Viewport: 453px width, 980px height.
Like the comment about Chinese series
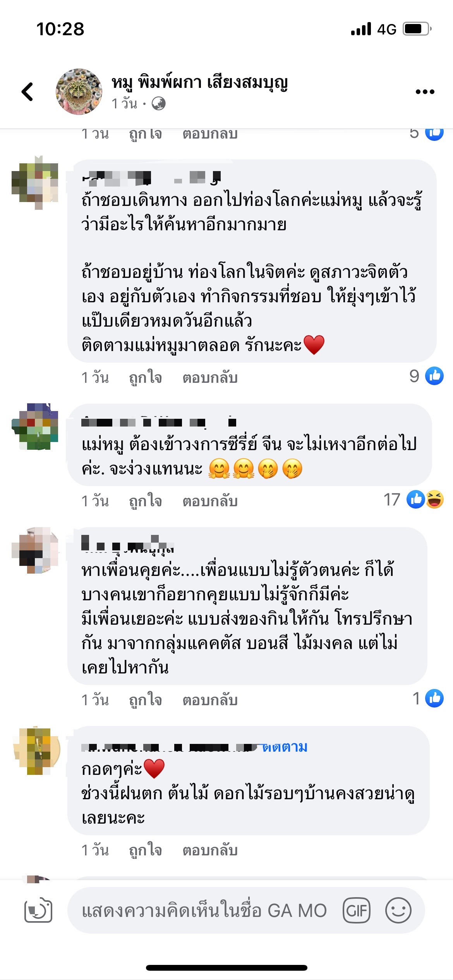145,501
